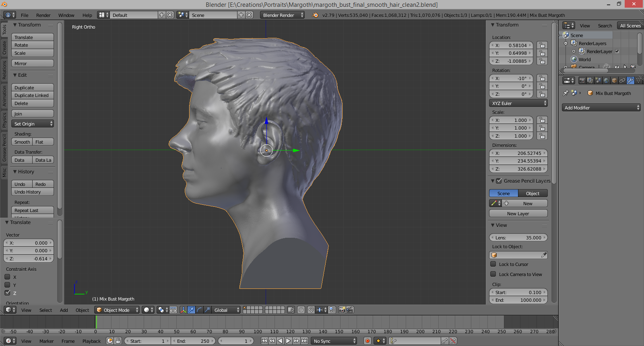
Task: Click the OpenGL render camera icon
Action: coord(342,310)
